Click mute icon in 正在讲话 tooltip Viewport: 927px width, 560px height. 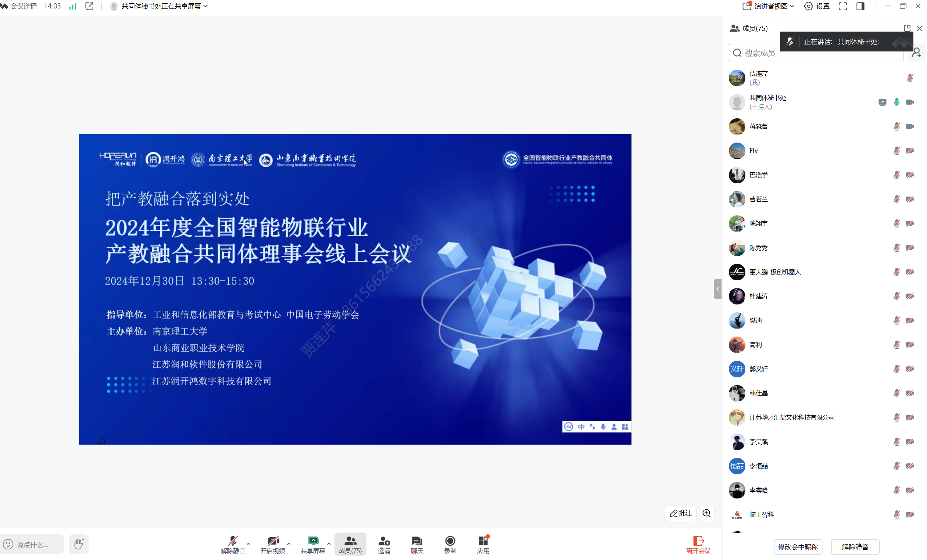[x=790, y=42]
